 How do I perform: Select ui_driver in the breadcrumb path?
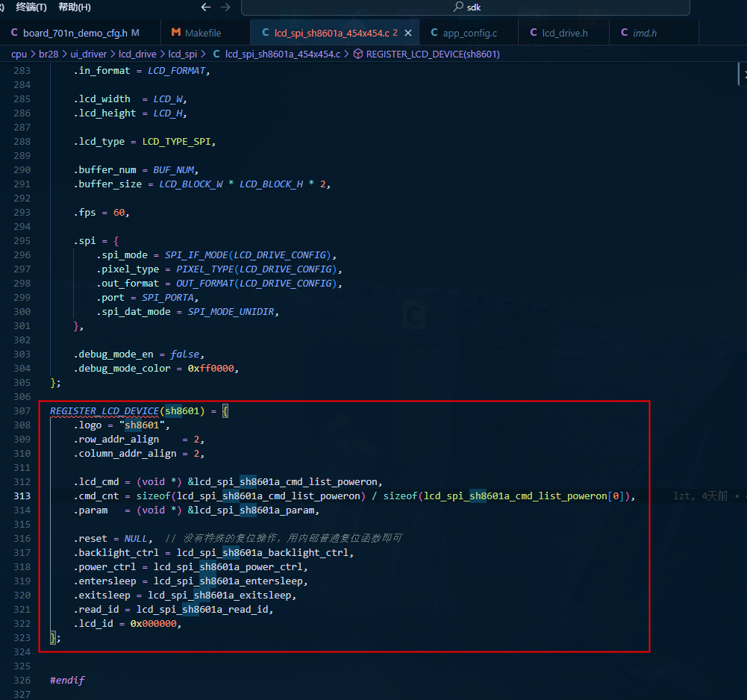point(89,54)
